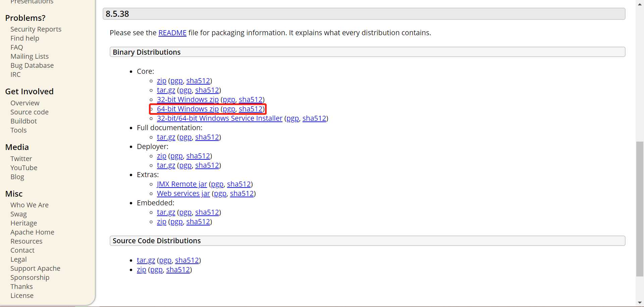Download JMX Remote jar
The height and width of the screenshot is (307, 644).
[182, 184]
